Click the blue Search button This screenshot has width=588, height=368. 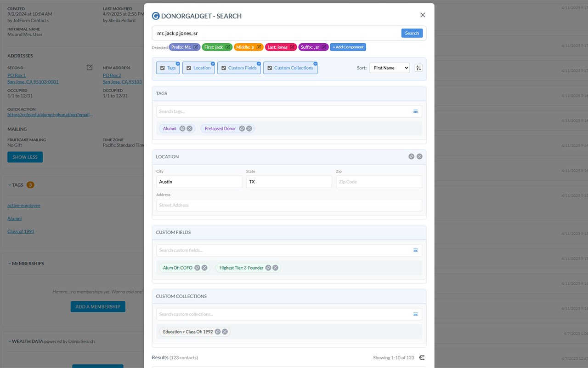point(412,33)
